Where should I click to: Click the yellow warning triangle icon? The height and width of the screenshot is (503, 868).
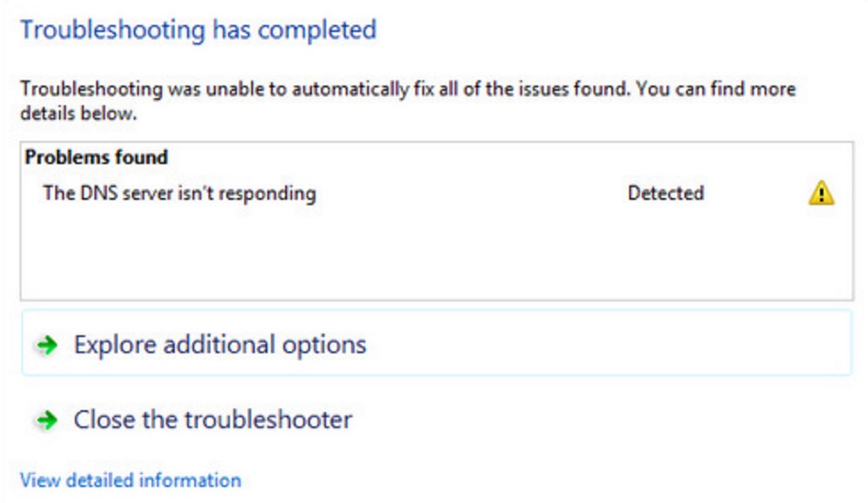pos(821,193)
